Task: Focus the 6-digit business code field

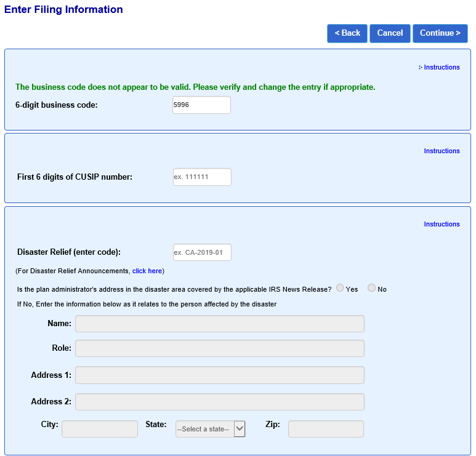Action: [x=201, y=105]
